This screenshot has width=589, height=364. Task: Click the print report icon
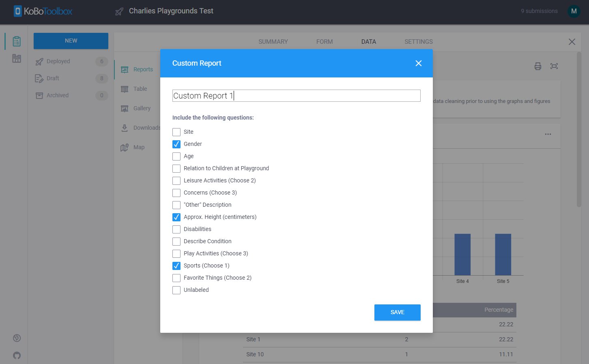[x=537, y=66]
